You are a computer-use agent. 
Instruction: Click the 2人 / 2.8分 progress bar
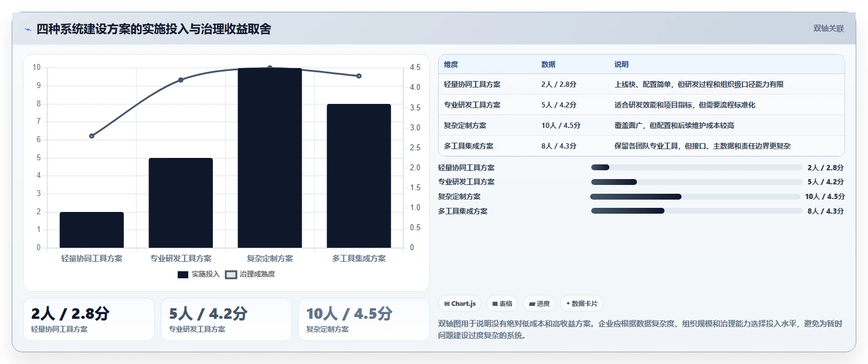pos(697,167)
